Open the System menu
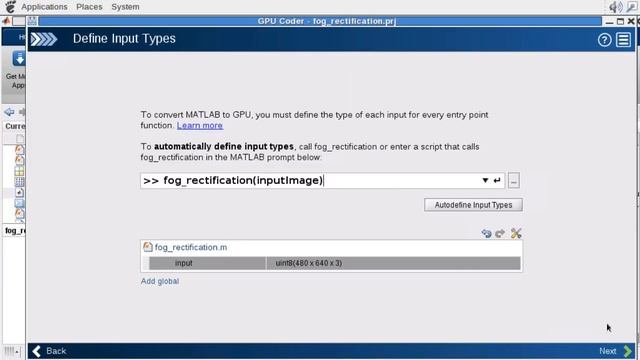The image size is (640, 360). point(125,7)
